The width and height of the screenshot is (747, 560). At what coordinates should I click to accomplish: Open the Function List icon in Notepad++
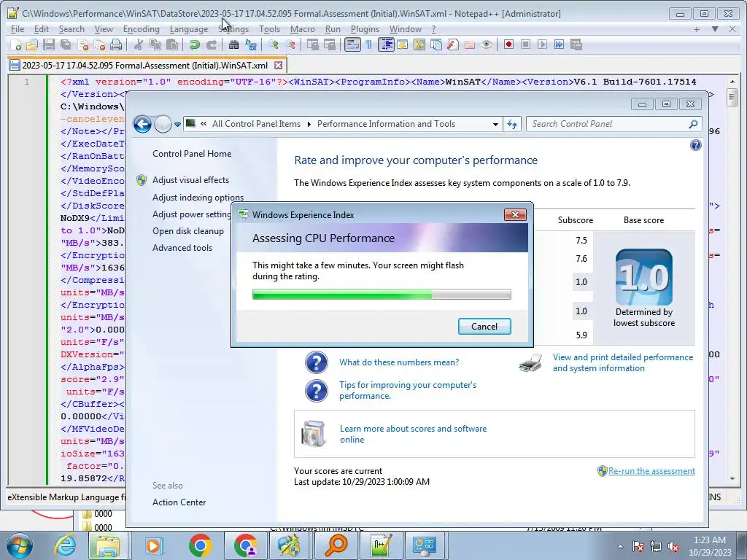click(x=453, y=44)
